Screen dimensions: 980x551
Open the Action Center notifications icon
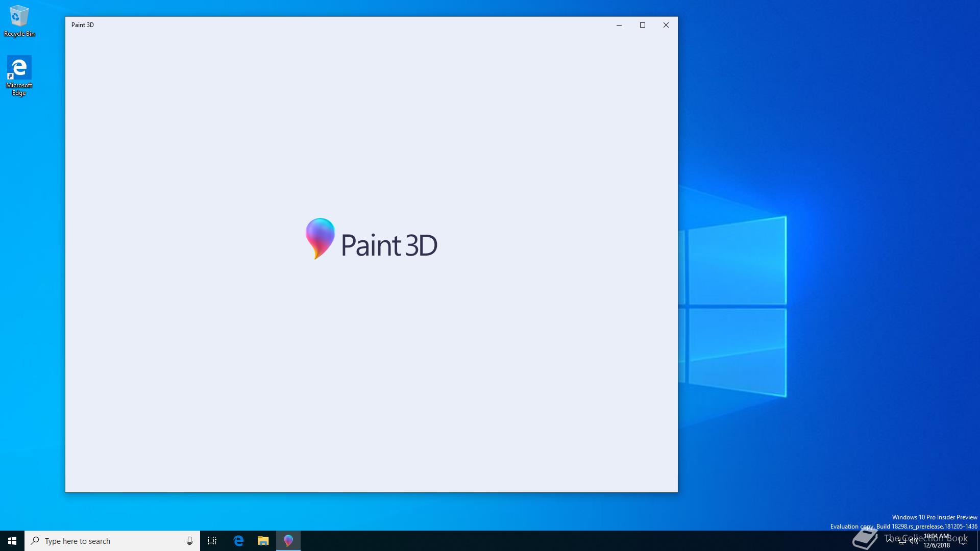click(963, 541)
